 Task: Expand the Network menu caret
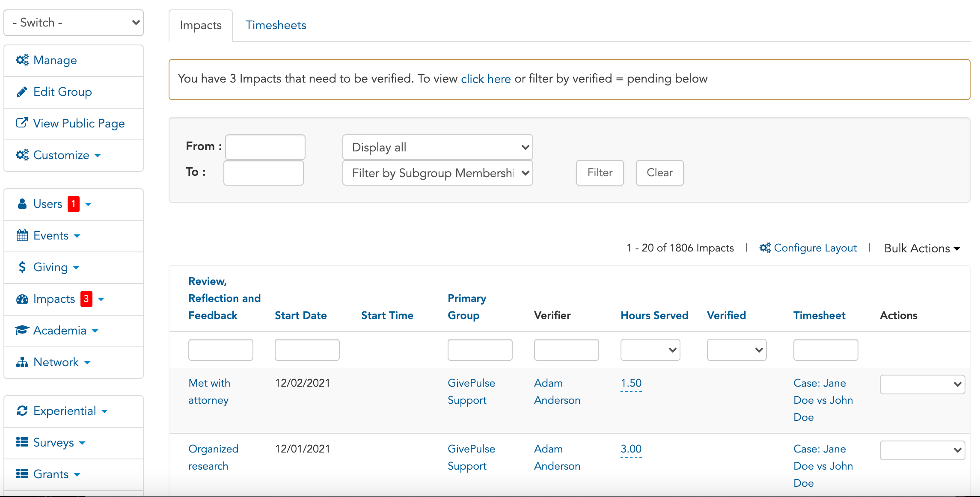[87, 363]
